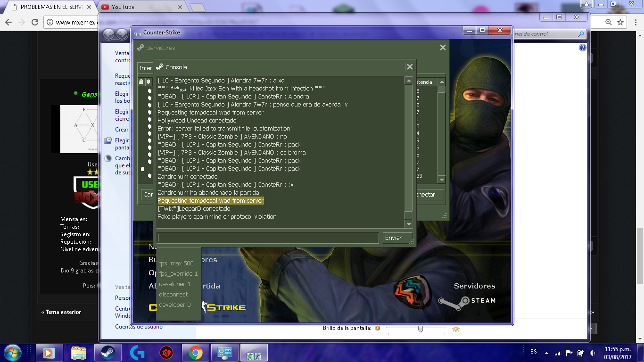Click the server list scrollbar up arrow
644x362 pixels.
point(442,82)
